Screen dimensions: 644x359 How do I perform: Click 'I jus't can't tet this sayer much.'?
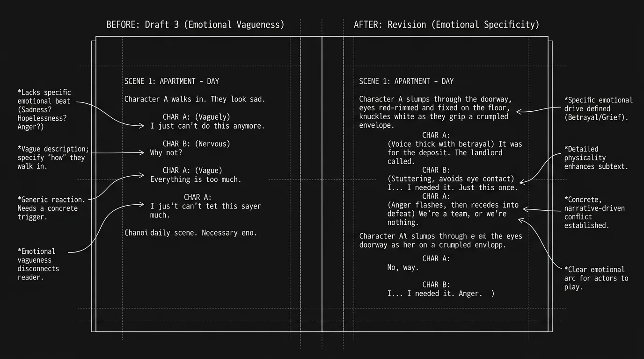click(x=205, y=210)
